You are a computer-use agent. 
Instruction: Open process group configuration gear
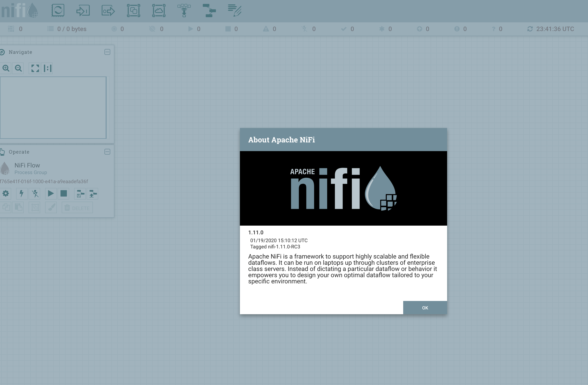(6, 194)
